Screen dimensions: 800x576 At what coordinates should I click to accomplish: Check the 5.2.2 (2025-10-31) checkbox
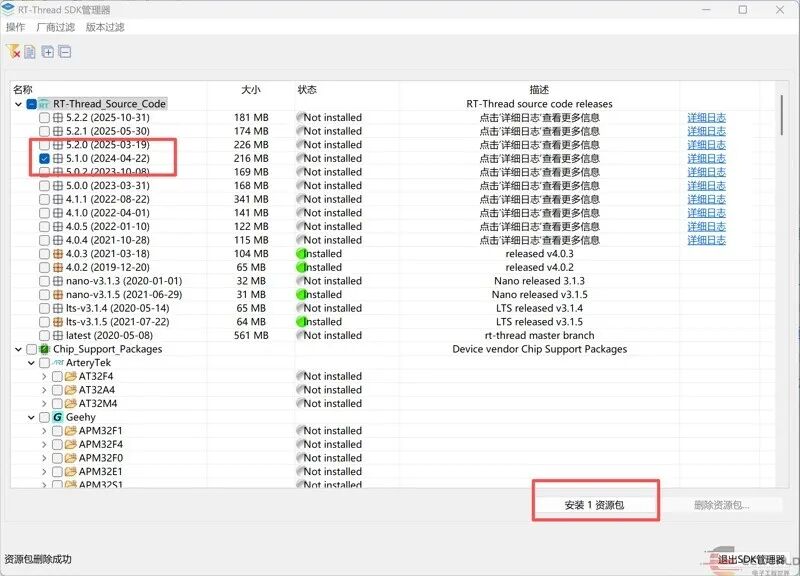coord(44,118)
